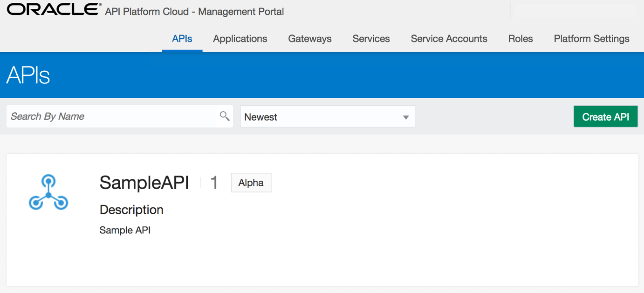Select version number 1 of SampleAPI
The width and height of the screenshot is (644, 293).
tap(214, 183)
